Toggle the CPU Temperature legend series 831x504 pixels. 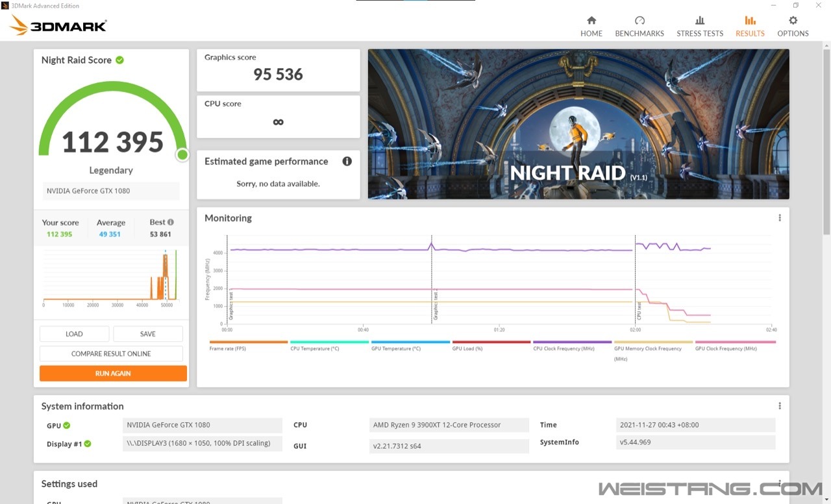(x=329, y=345)
